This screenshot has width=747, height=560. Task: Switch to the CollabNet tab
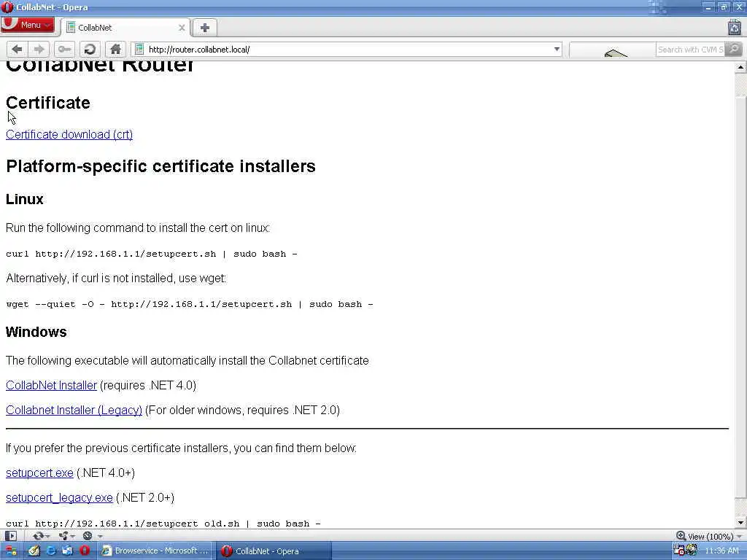[x=125, y=28]
